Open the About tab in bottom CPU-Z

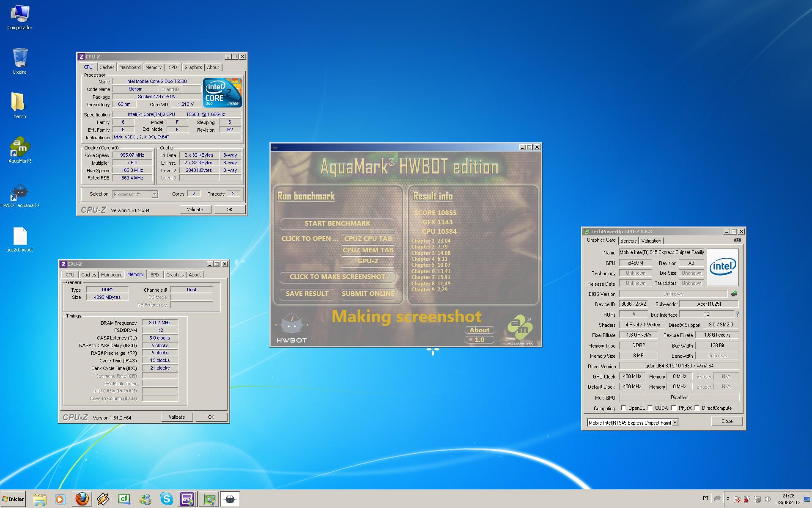point(195,275)
